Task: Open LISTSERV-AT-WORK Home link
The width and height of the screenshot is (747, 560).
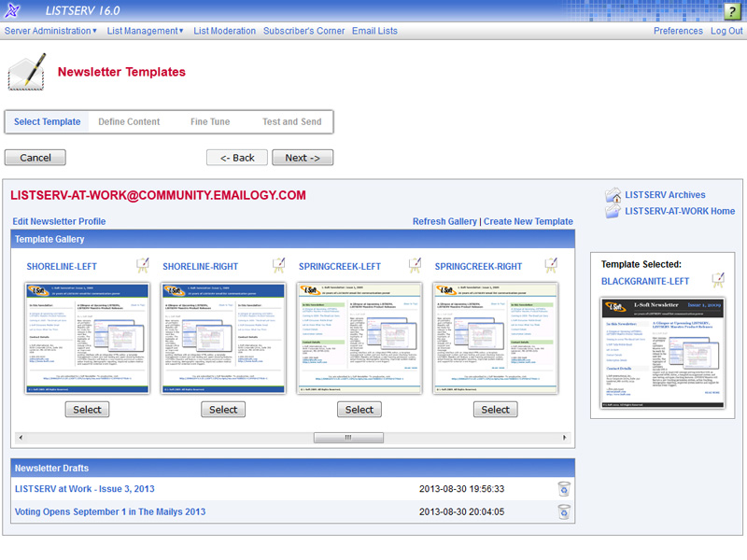Action: click(680, 211)
